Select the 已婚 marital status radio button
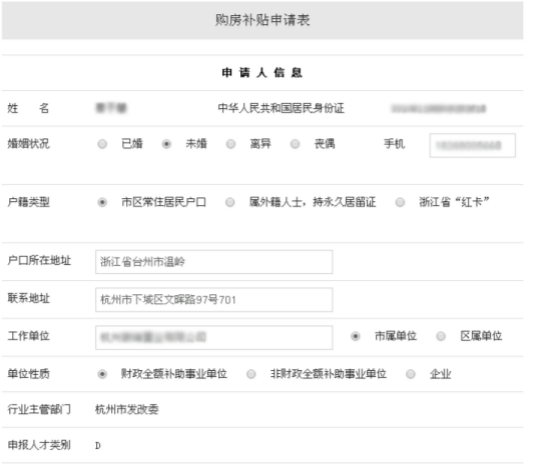The width and height of the screenshot is (538, 470). 102,144
